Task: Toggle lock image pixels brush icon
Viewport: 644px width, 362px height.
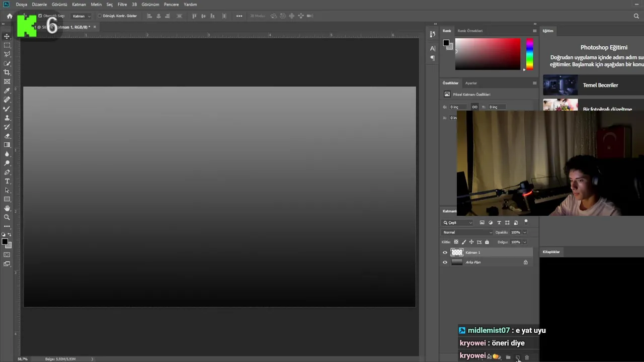Action: (464, 242)
